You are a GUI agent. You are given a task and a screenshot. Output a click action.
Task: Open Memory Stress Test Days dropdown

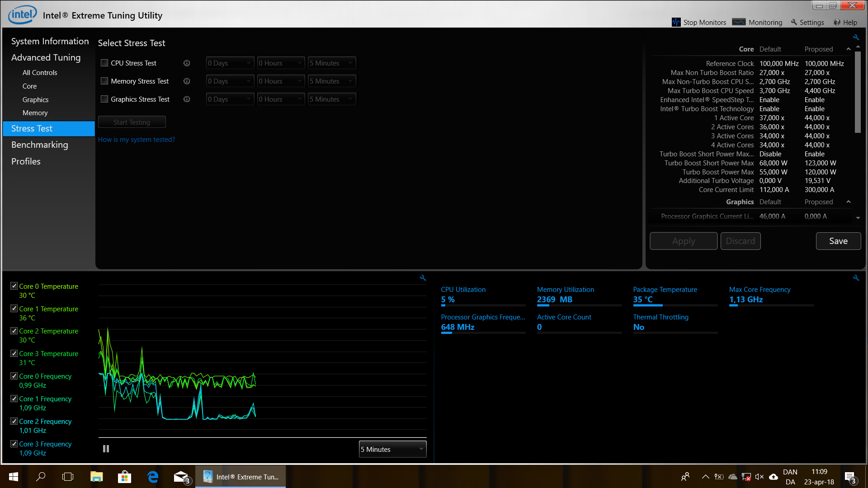click(x=230, y=81)
